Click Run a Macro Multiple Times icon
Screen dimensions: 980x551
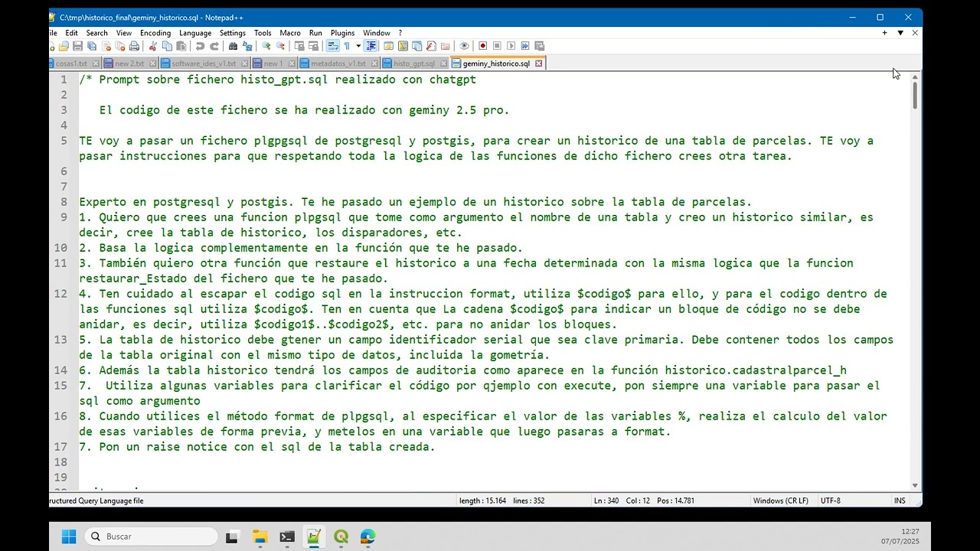point(525,46)
